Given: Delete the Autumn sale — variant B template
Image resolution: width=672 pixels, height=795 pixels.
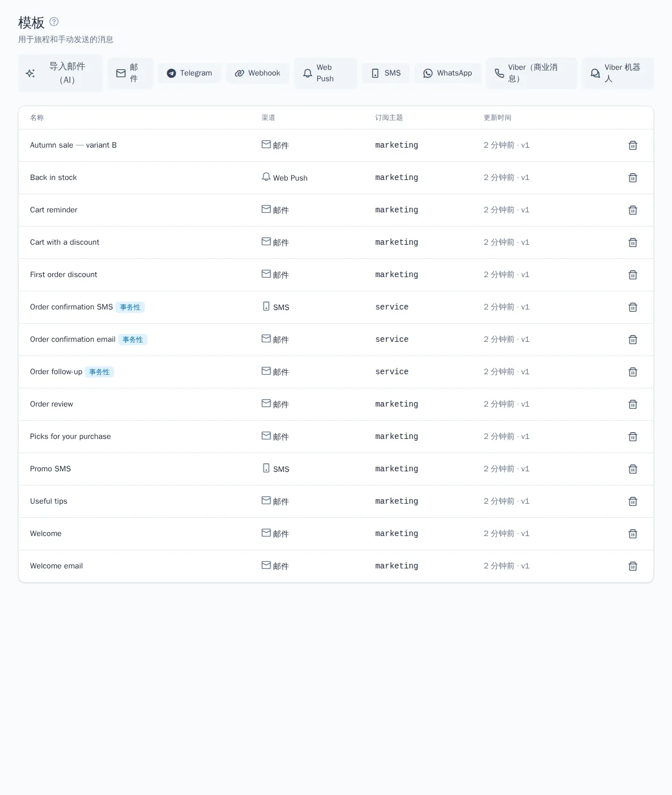Looking at the screenshot, I should click(x=633, y=145).
